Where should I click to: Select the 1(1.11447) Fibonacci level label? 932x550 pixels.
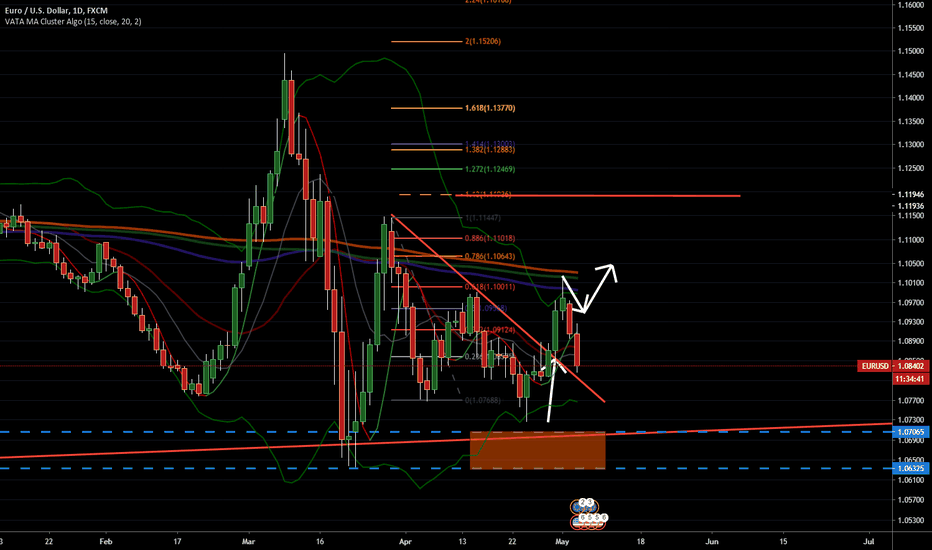click(x=483, y=218)
